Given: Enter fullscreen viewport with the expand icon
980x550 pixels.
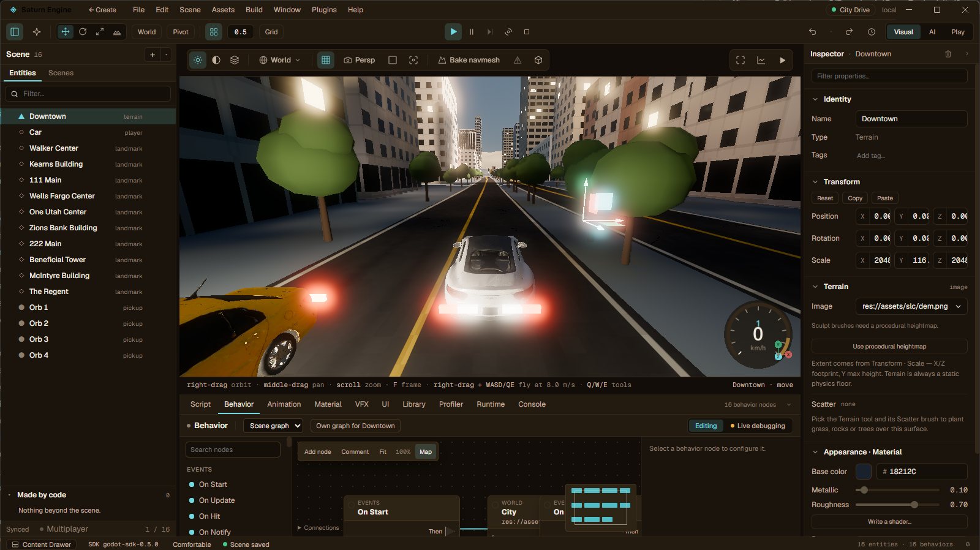Looking at the screenshot, I should tap(741, 60).
